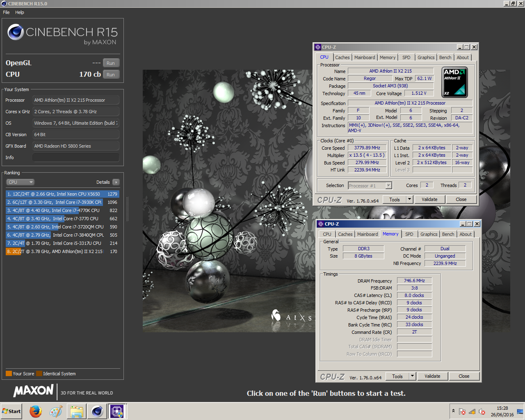Click the Identical System brown swatch
Viewport: 525px width, 420px height.
39,374
